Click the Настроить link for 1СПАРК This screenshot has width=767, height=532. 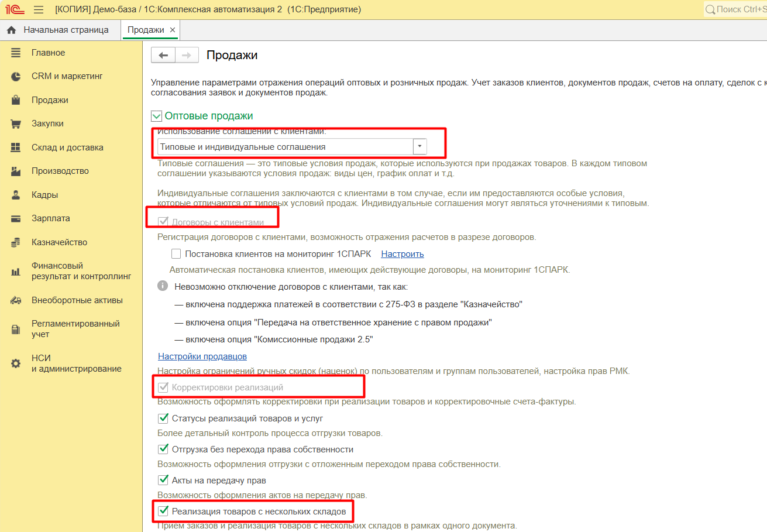(x=403, y=254)
